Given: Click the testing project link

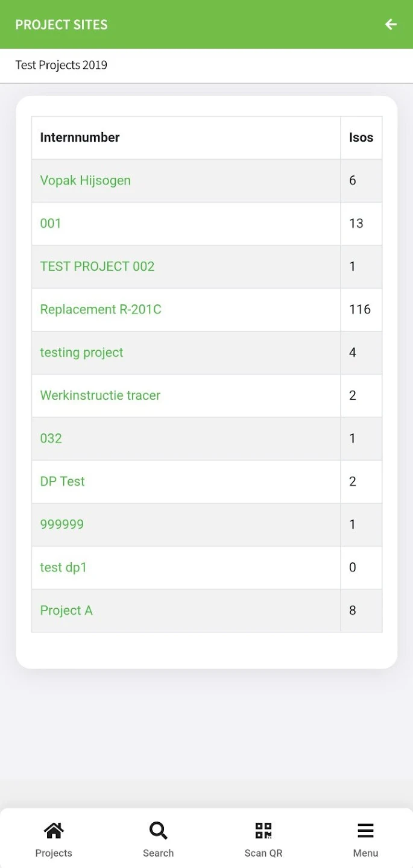Looking at the screenshot, I should tap(81, 353).
